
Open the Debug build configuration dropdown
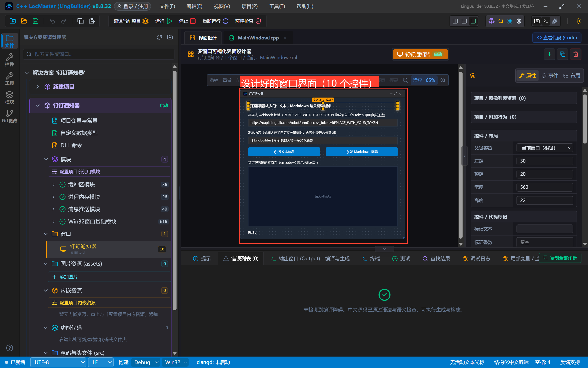tap(146, 362)
